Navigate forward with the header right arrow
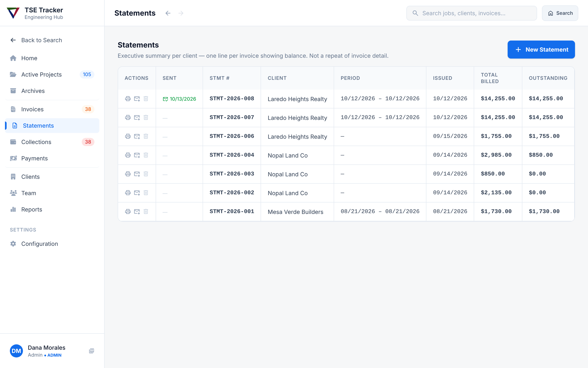Viewport: 588px width, 368px height. coord(181,13)
